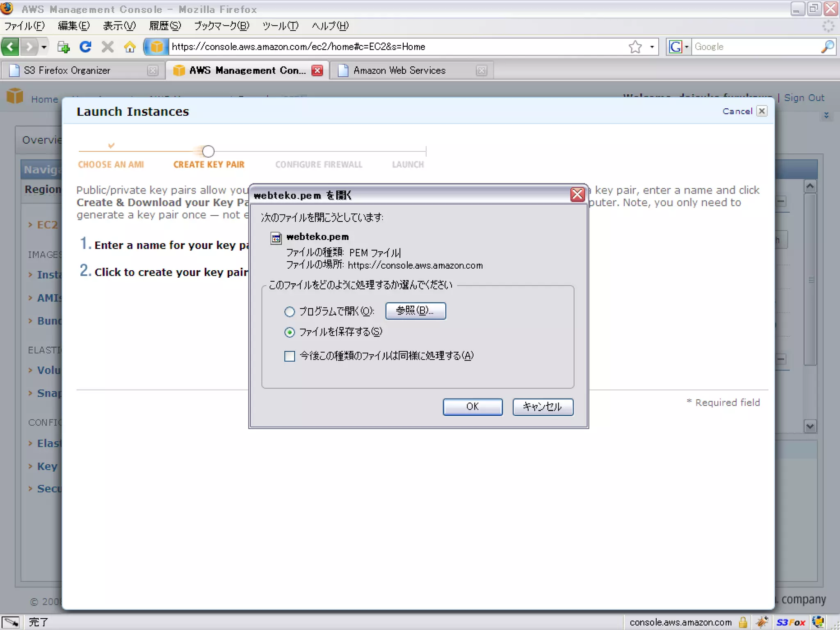The image size is (840, 630).
Task: Click the Sign Out link
Action: pos(804,98)
